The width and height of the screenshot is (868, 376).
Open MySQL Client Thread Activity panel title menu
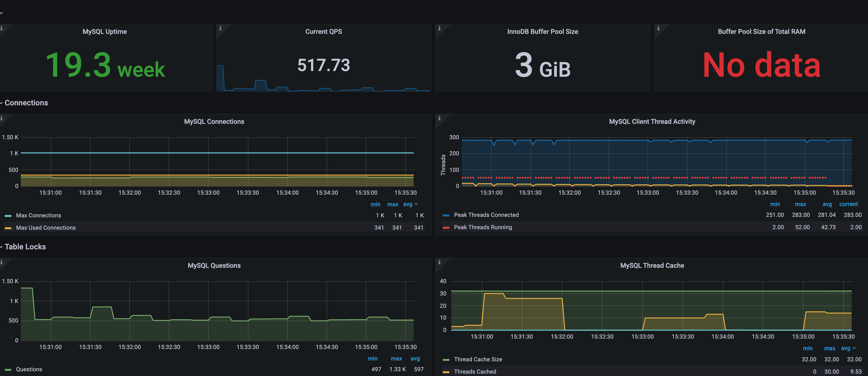pyautogui.click(x=652, y=121)
